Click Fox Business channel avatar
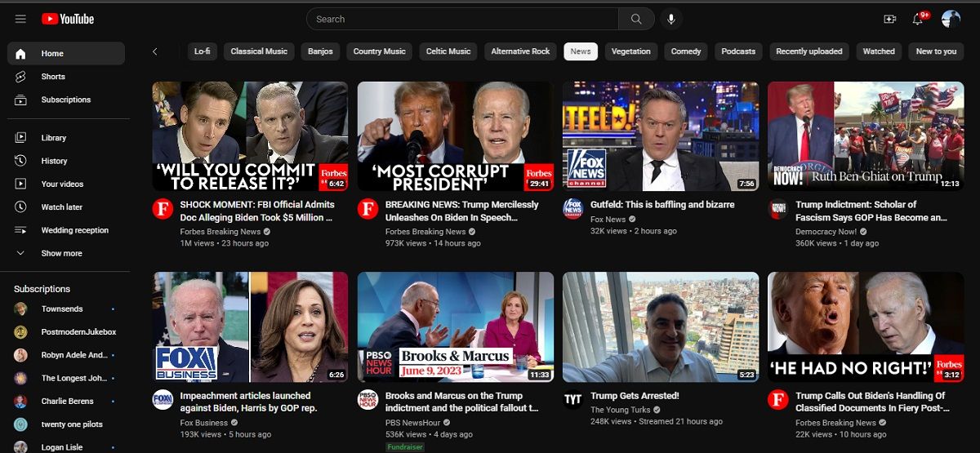Image resolution: width=980 pixels, height=453 pixels. point(163,399)
